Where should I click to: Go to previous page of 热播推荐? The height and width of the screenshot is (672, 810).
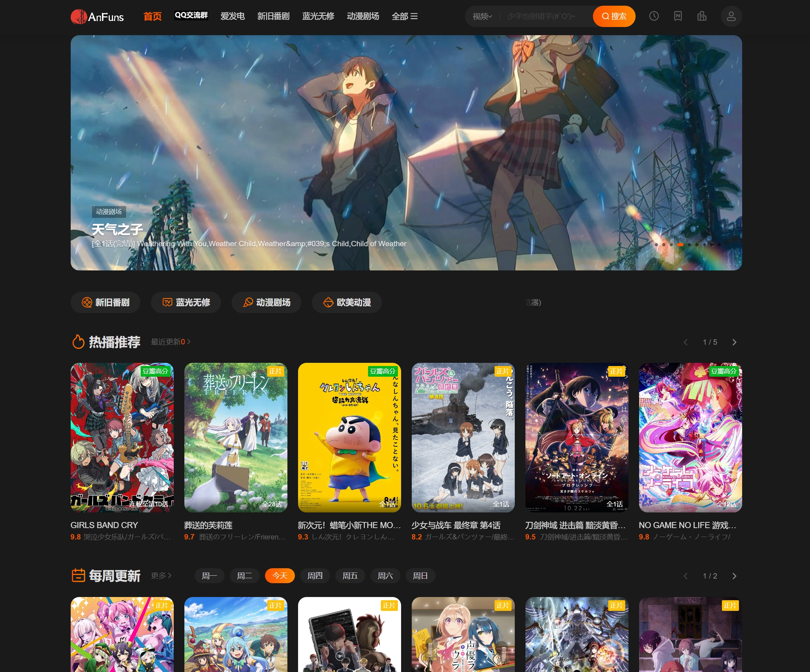pos(685,342)
